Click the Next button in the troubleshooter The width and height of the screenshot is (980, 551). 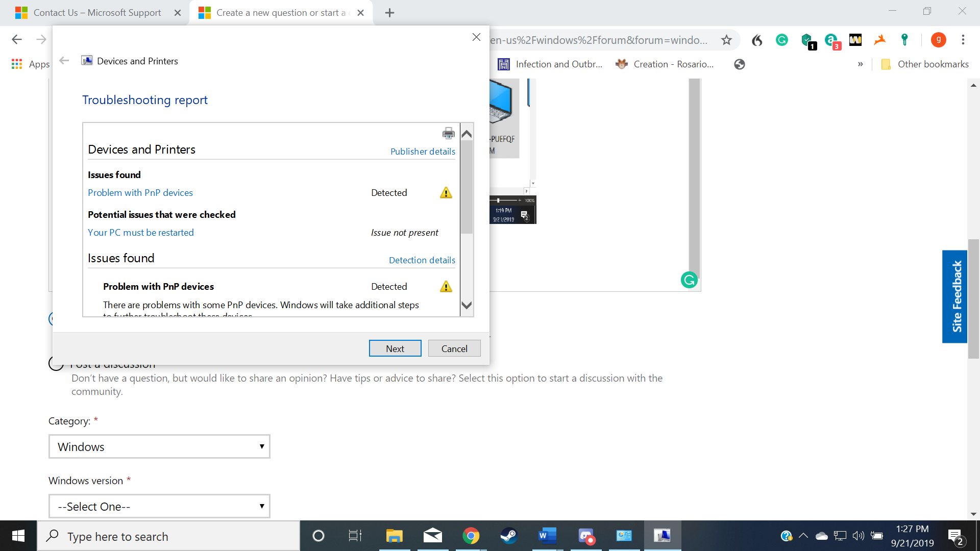pos(395,348)
